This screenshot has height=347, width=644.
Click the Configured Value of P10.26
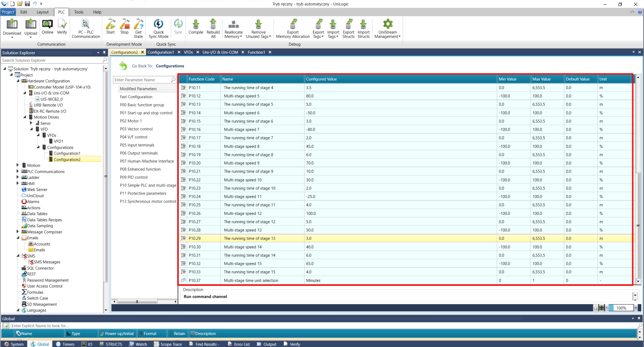[400, 213]
